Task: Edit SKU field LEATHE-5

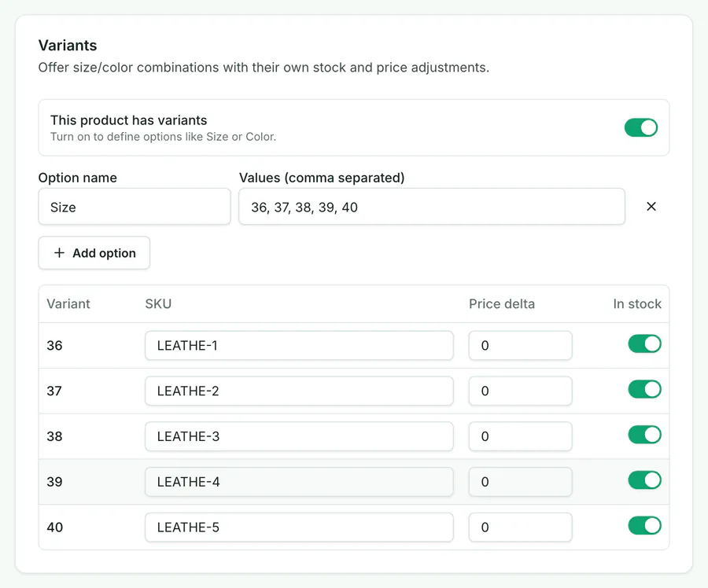Action: click(299, 527)
